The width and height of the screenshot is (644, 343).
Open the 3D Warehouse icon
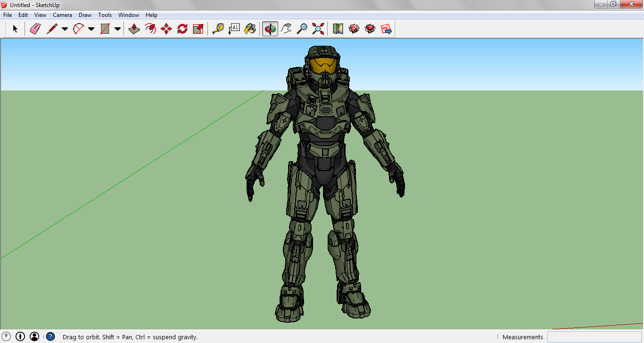pyautogui.click(x=354, y=29)
